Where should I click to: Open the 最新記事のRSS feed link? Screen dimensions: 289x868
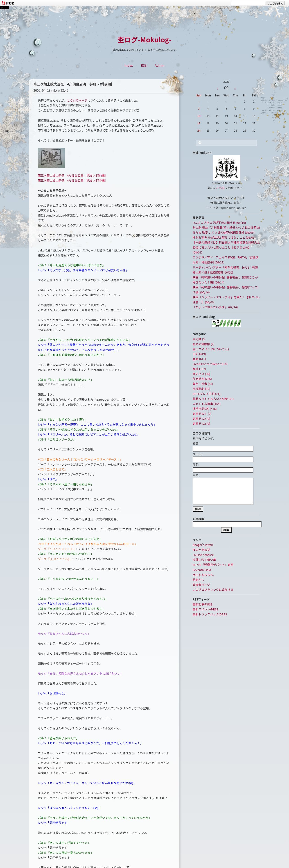(203, 605)
